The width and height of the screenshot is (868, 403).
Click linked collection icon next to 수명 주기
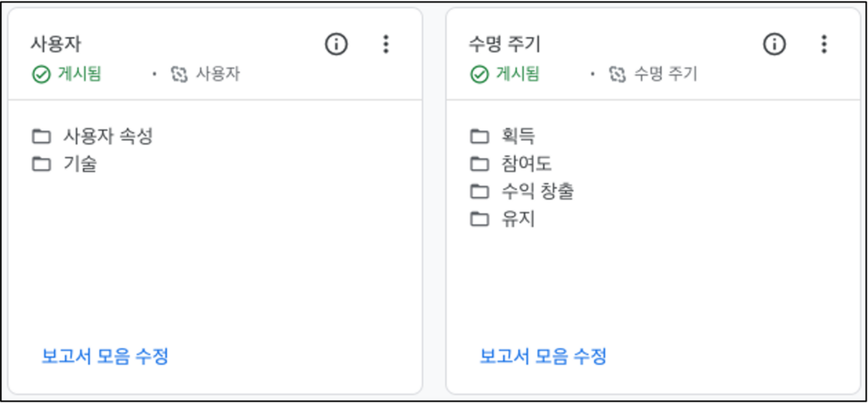pyautogui.click(x=617, y=75)
